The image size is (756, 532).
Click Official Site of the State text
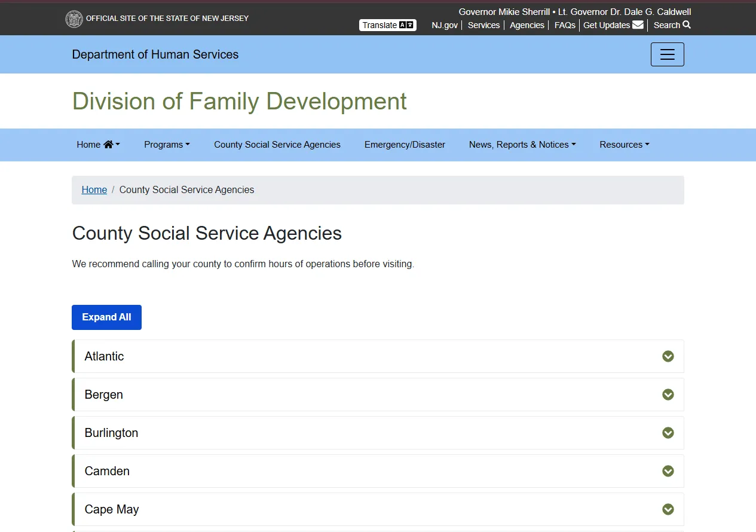click(167, 19)
